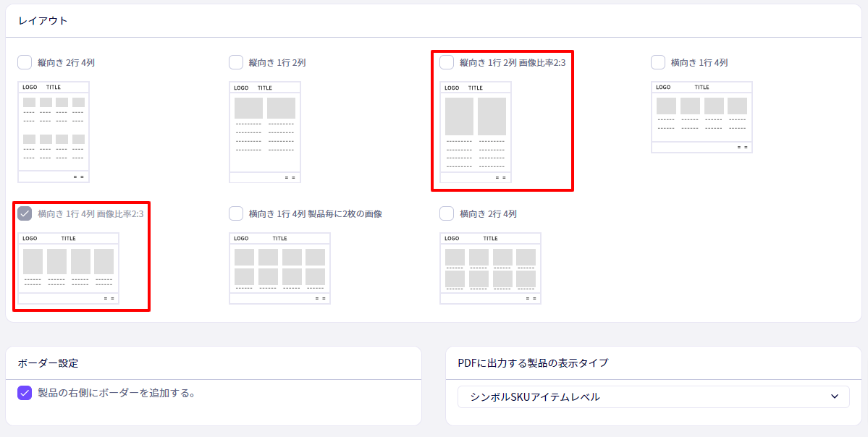The height and width of the screenshot is (437, 868).
Task: Check 横向き 1行 4列 製品毎に2枚の画像 checkbox
Action: pos(236,213)
